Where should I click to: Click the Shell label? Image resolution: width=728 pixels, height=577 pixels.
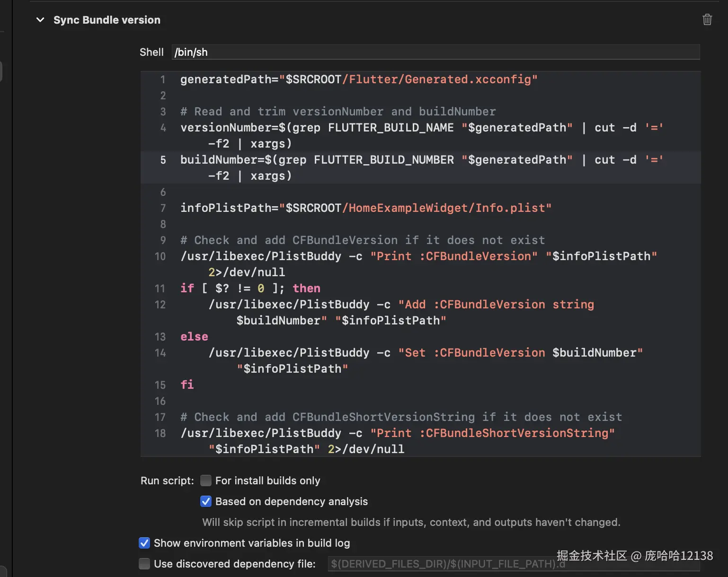[x=151, y=52]
